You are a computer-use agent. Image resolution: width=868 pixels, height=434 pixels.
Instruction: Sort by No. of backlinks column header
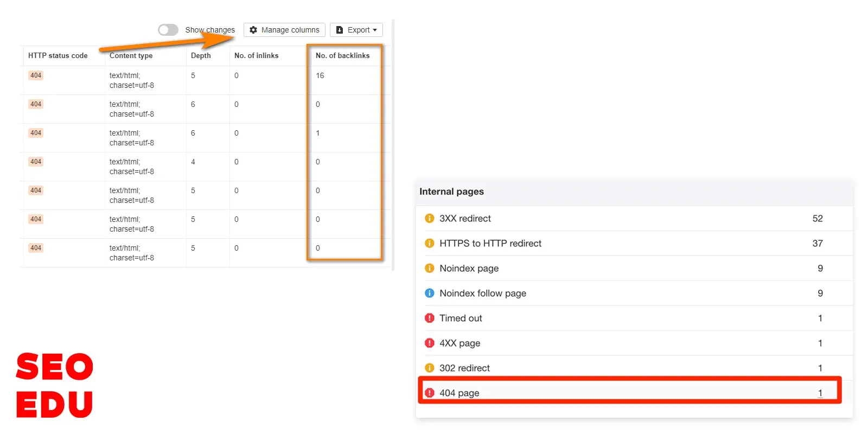[x=342, y=55]
